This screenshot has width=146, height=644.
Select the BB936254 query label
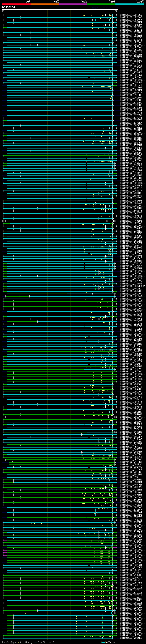(8, 8)
